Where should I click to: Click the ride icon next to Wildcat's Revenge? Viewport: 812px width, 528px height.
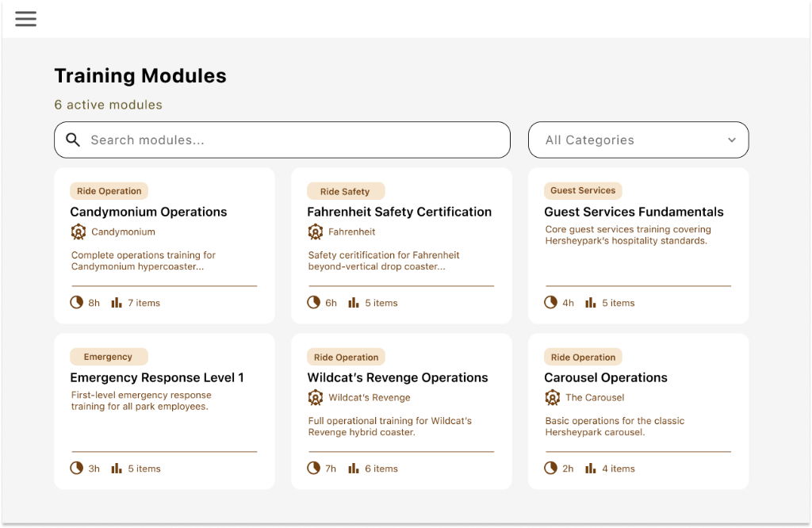click(x=316, y=397)
